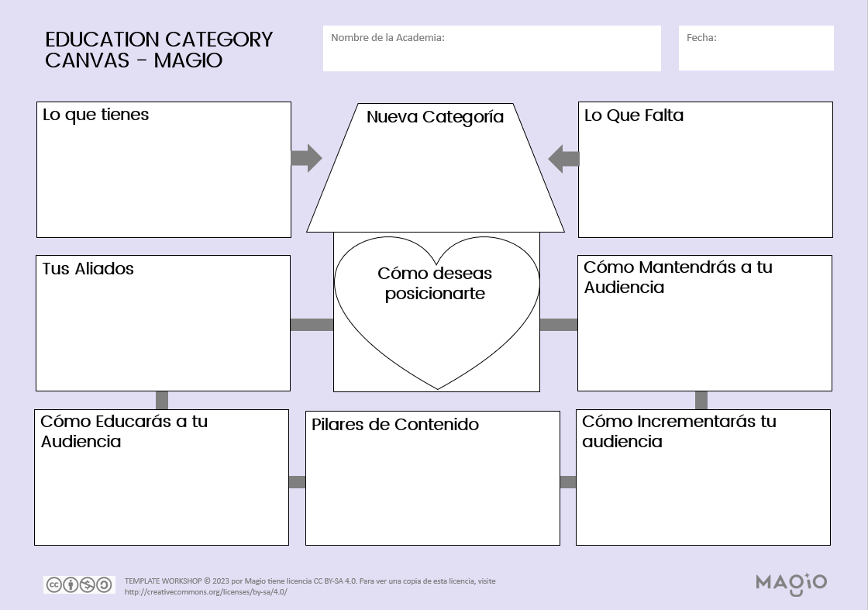Click the EDUCATION CATEGORY CANVAS title
Screen dimensions: 868x610
coord(159,50)
